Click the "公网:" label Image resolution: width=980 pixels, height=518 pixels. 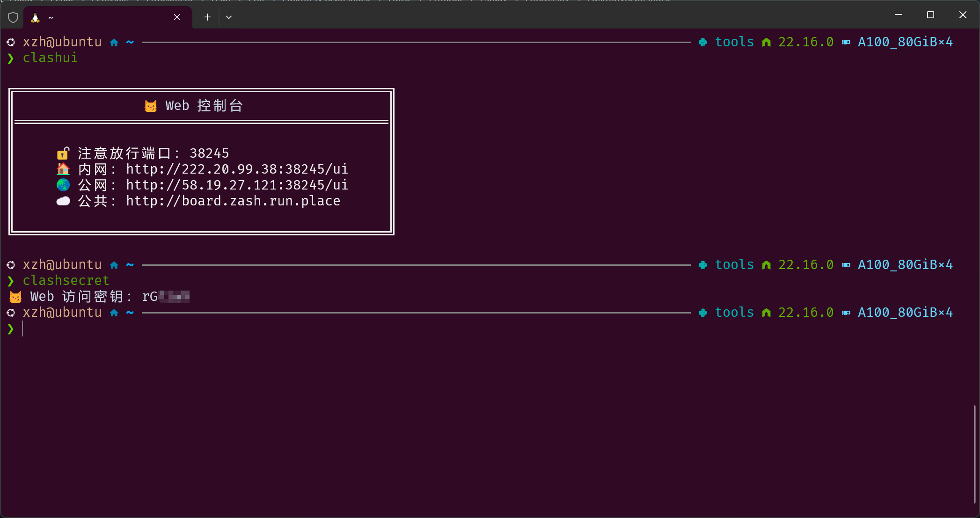click(97, 185)
